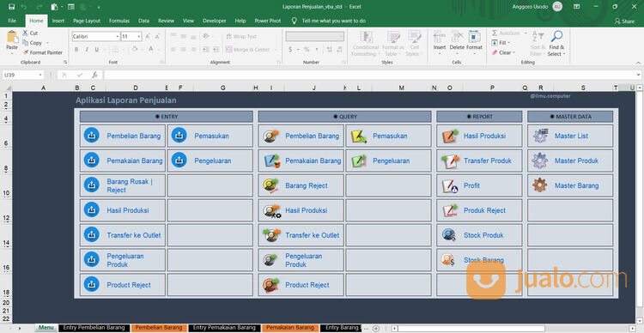
Task: Open ENTRY Product Reject upload icon
Action: 92,284
